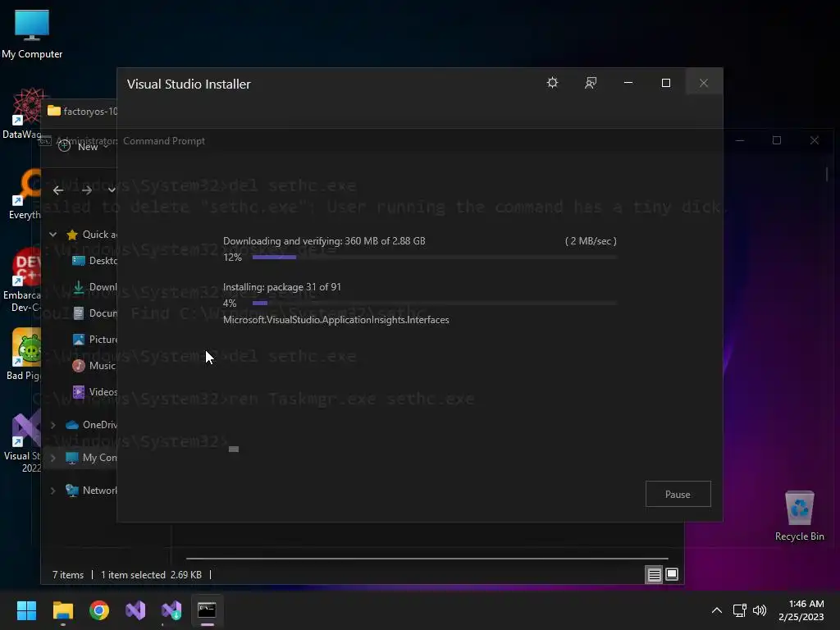840x630 pixels.
Task: Click File Explorer horizontal scrollbar
Action: pyautogui.click(x=427, y=558)
